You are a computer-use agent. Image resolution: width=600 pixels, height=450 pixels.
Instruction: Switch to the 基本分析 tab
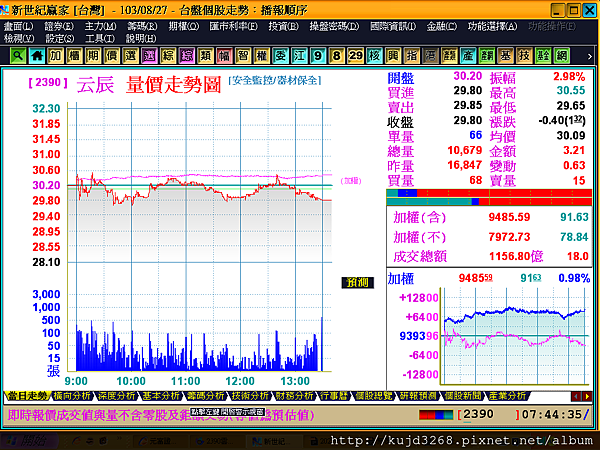click(x=161, y=396)
